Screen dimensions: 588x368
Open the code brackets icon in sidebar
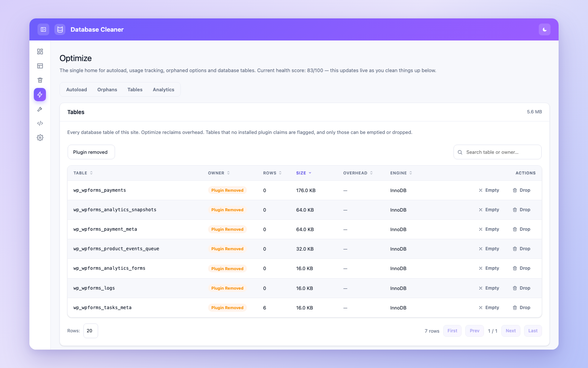tap(40, 123)
